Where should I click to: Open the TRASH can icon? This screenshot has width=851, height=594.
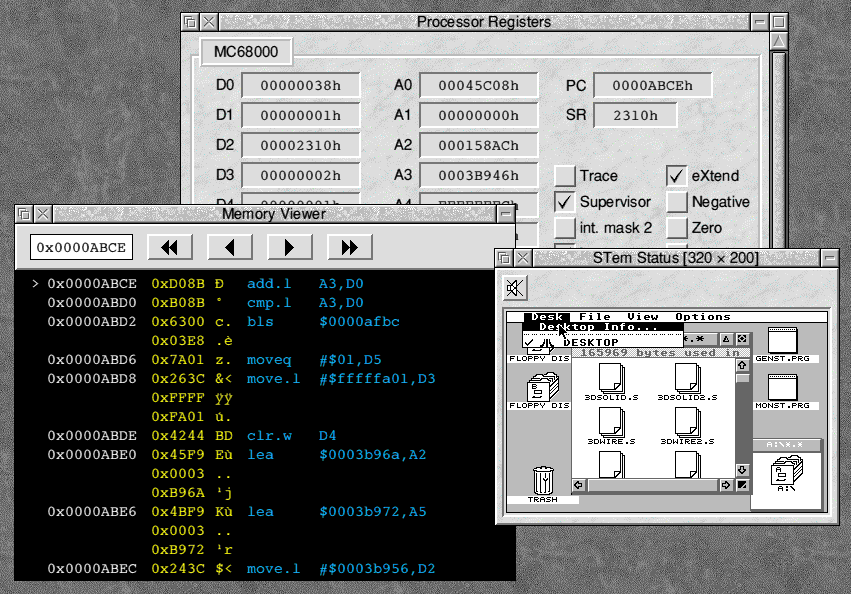point(542,481)
